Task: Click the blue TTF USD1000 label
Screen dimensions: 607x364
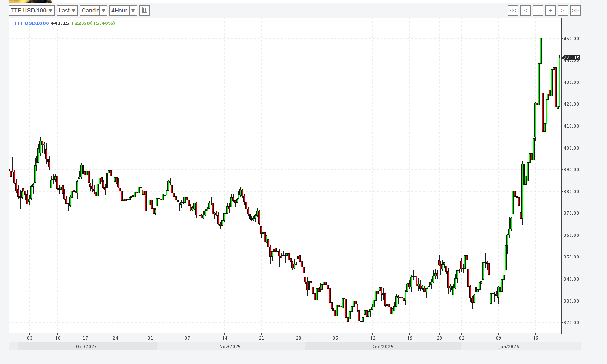Action: point(31,23)
